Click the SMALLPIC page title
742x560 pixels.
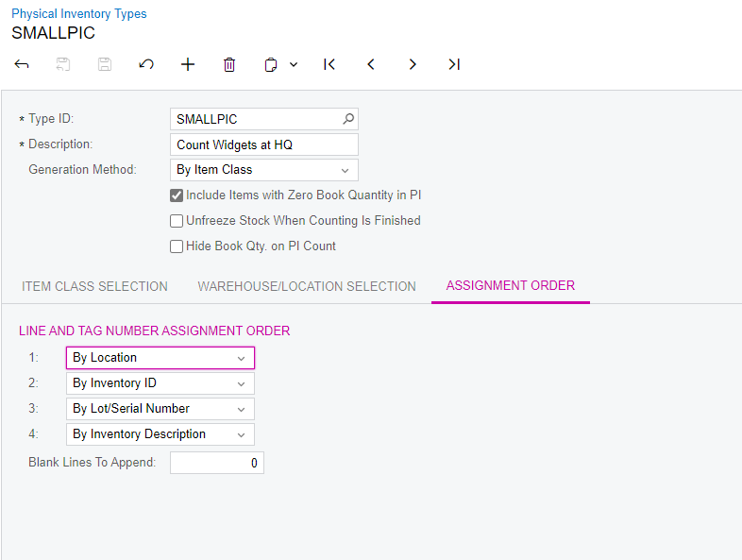coord(54,33)
